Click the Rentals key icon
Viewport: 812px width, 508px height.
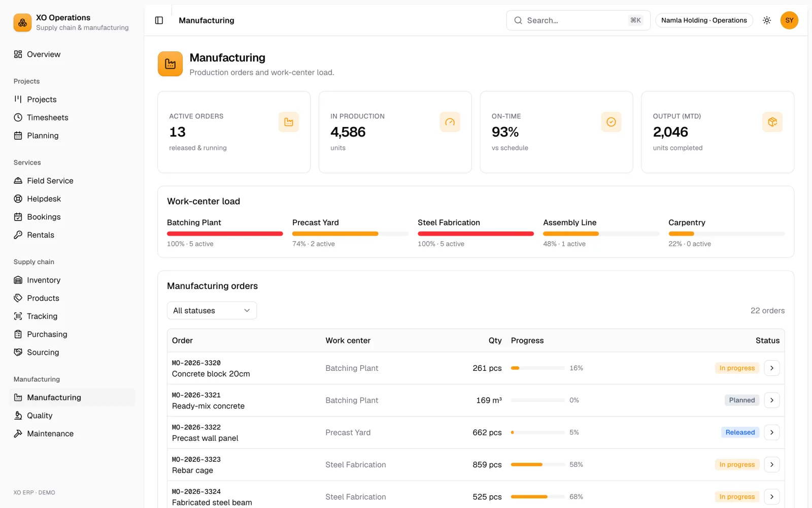click(x=18, y=235)
